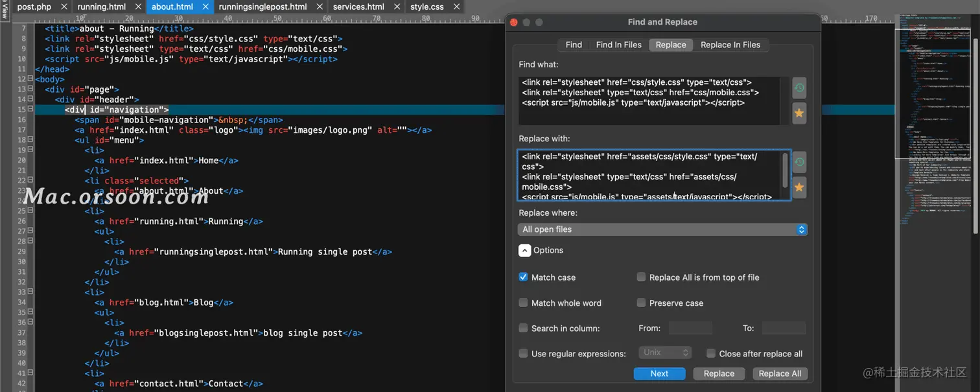Click the title text "about - Running"

(x=117, y=29)
